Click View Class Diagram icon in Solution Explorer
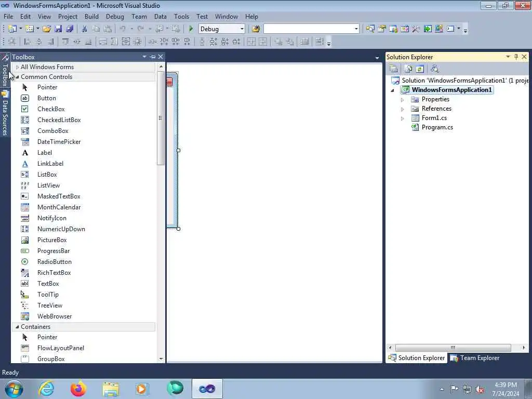Viewport: 532px width, 399px height. [435, 69]
